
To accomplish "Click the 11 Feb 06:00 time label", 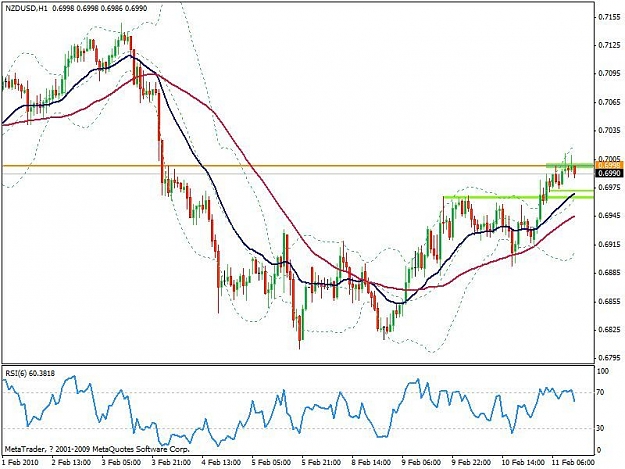I will point(573,463).
